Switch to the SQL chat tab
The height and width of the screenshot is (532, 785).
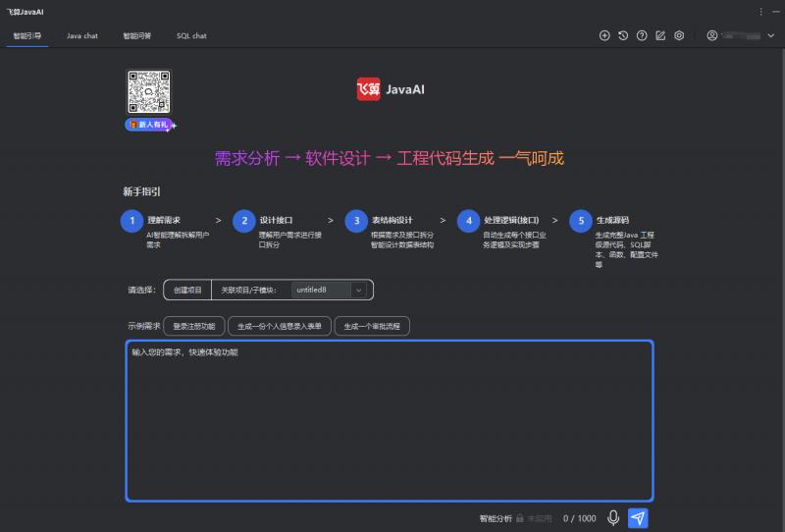191,35
